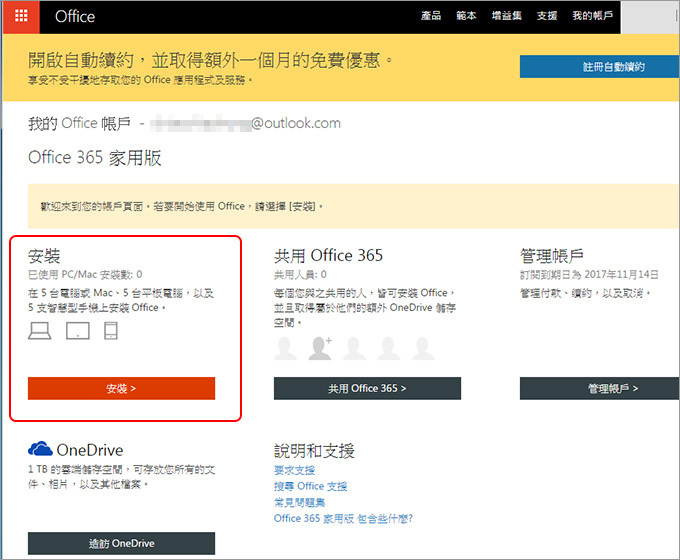Open the app launcher grid icon
Viewport: 680px width, 560px height.
pos(21,16)
